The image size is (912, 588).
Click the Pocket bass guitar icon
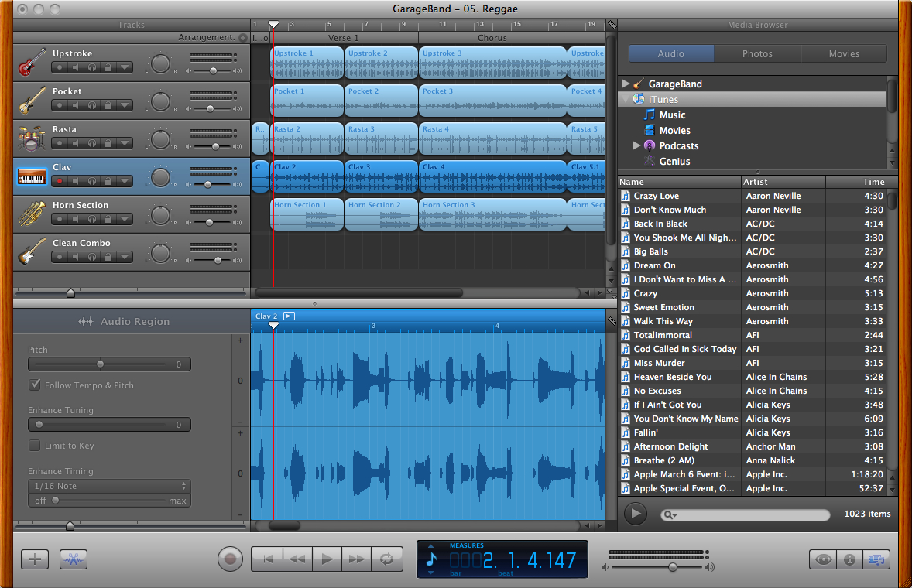click(x=32, y=100)
